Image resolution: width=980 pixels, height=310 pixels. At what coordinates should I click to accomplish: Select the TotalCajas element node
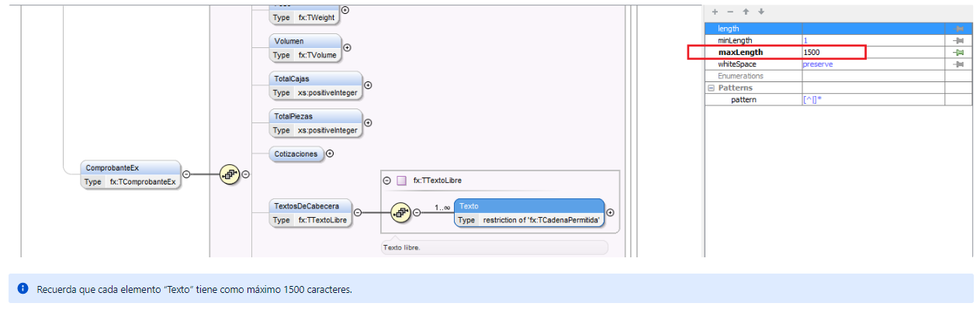315,85
